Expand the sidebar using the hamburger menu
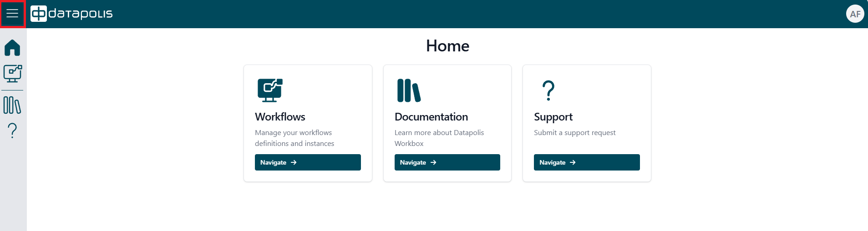This screenshot has height=231, width=868. click(12, 14)
